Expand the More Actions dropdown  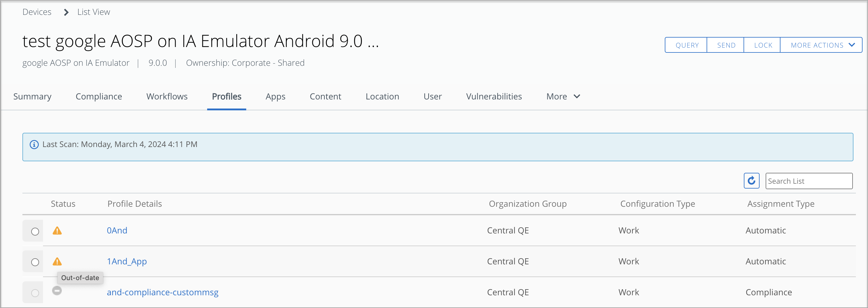coord(821,45)
